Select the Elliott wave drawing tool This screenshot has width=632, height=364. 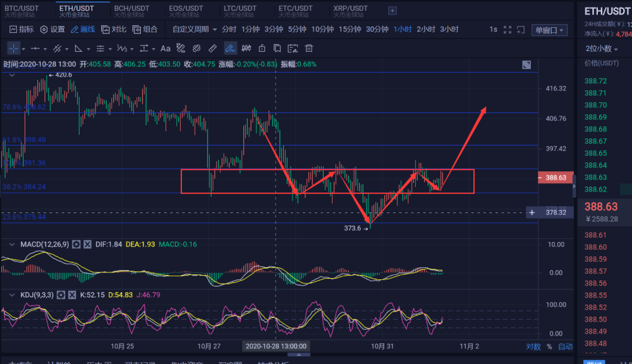point(122,49)
